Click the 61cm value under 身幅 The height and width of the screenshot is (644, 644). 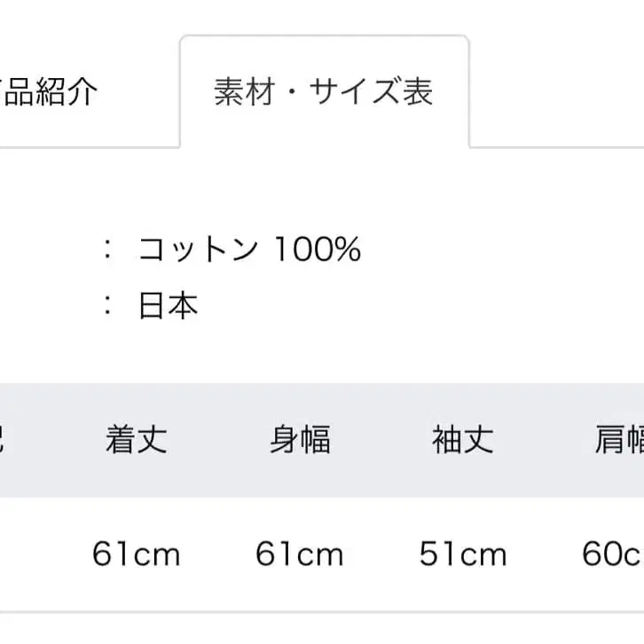[300, 555]
